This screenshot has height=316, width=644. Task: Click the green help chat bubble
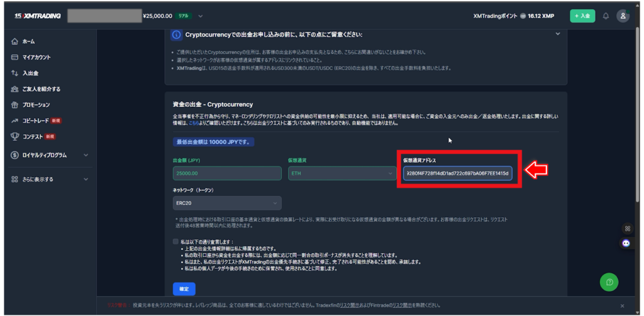point(609,282)
